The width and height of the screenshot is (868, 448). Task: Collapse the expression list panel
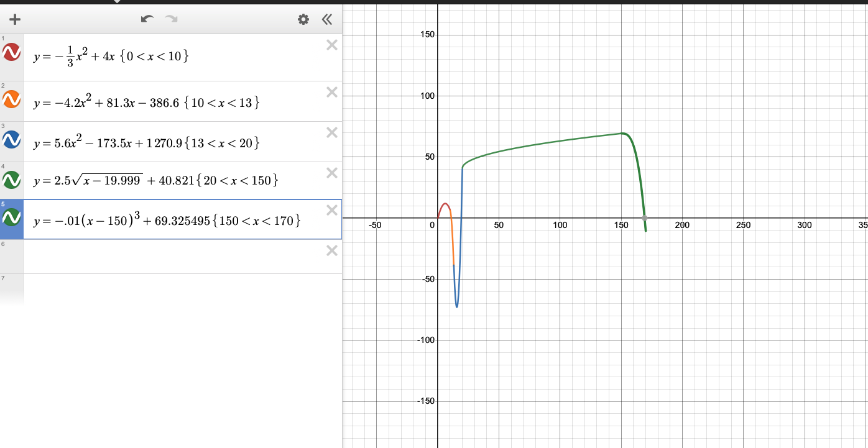(326, 19)
